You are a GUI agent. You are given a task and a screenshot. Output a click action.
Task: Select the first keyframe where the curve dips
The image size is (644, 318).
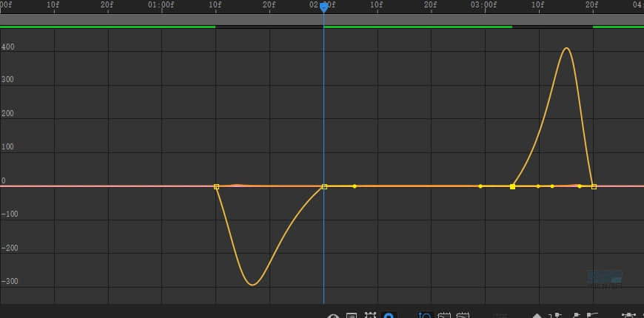[x=216, y=186]
